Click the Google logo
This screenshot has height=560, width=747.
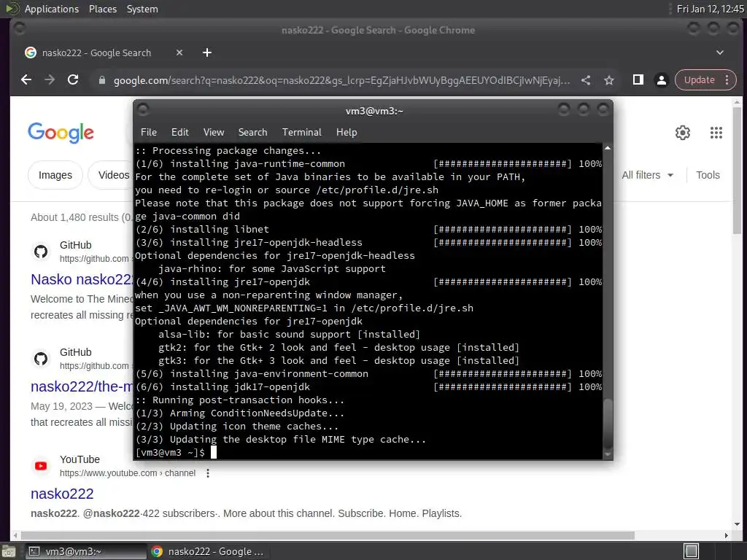point(61,133)
